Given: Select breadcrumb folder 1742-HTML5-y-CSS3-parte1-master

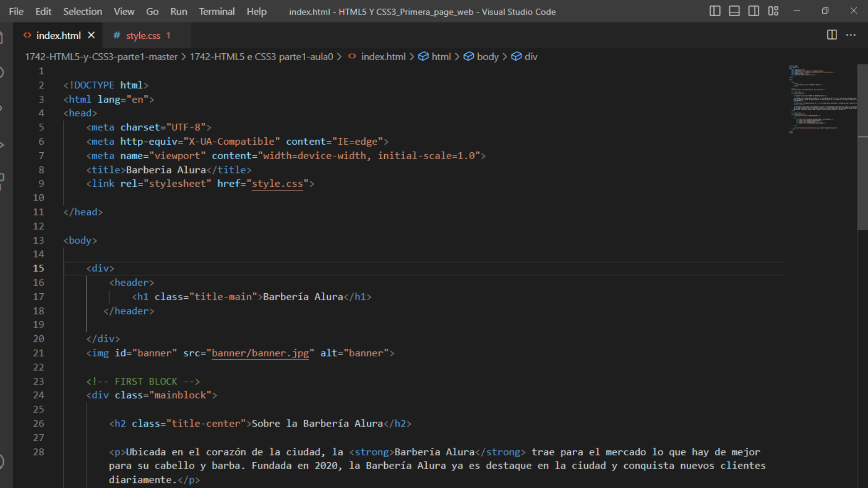Looking at the screenshot, I should (x=101, y=56).
